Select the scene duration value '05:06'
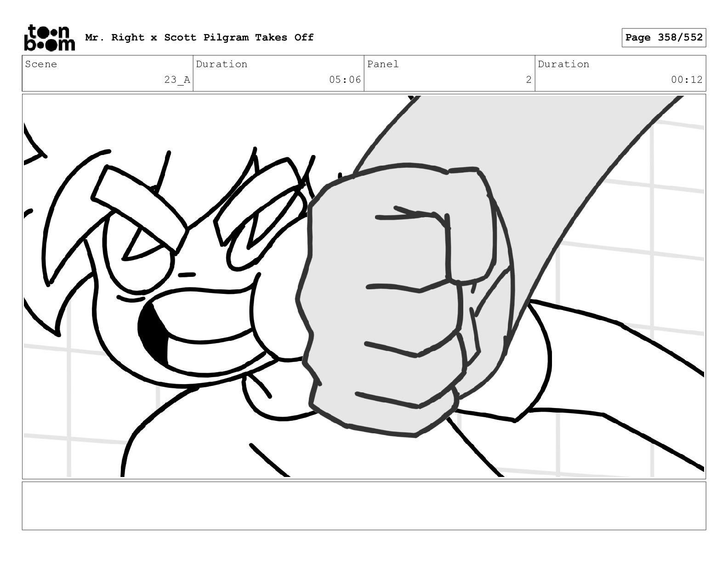 tap(345, 80)
